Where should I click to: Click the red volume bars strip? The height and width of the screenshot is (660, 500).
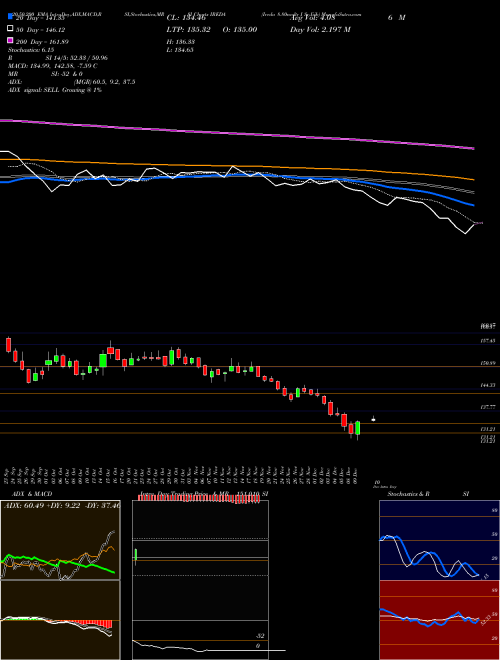[199, 499]
